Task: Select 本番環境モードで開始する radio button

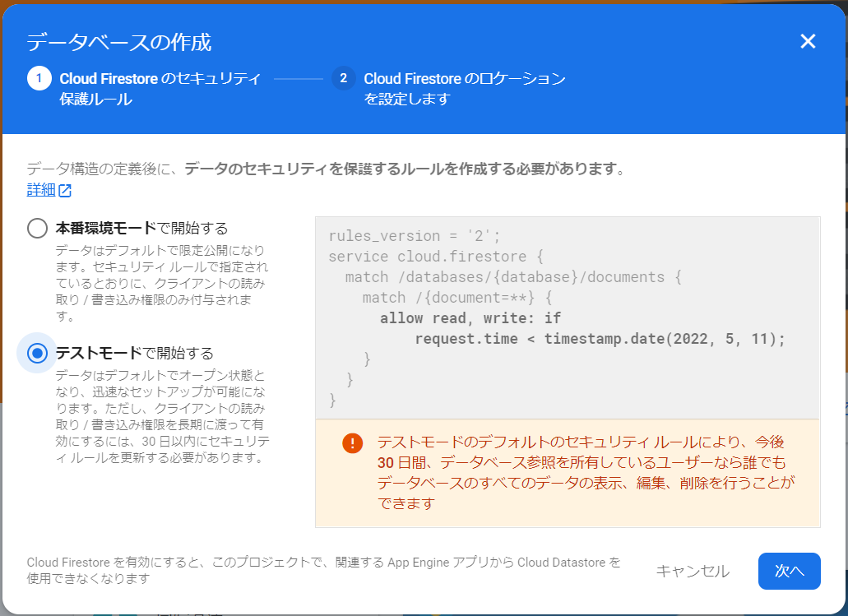Action: coord(37,229)
